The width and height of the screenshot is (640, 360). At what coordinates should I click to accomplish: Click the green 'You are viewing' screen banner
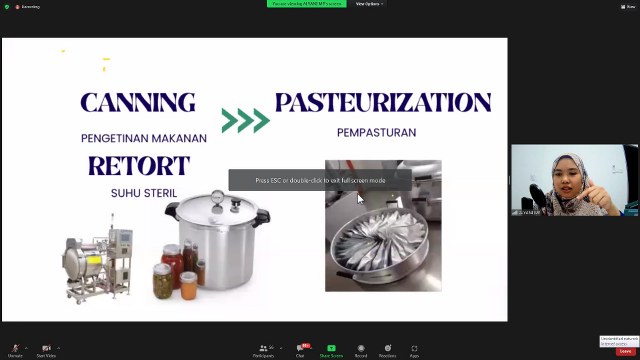[307, 4]
